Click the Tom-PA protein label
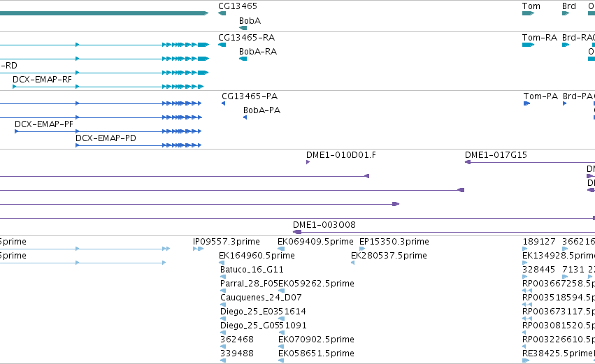 pyautogui.click(x=540, y=96)
